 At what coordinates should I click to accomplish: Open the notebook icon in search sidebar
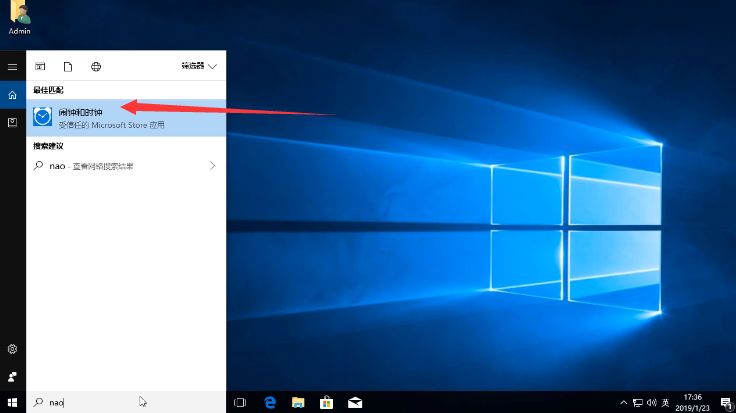(x=12, y=122)
